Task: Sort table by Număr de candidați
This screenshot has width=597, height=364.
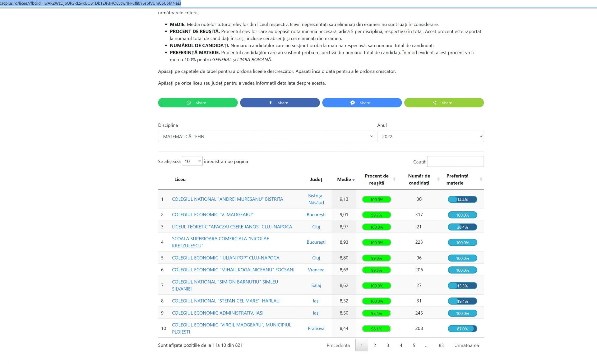Action: pos(419,179)
